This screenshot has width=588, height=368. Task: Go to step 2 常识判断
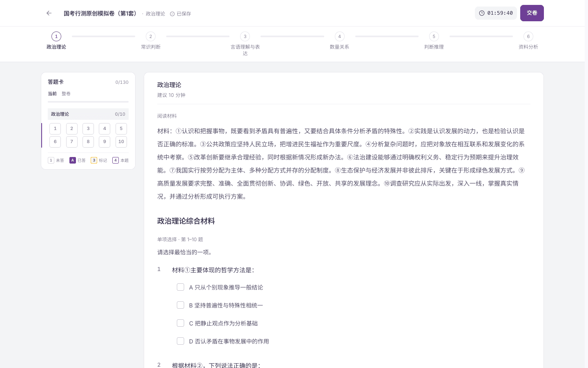point(151,40)
